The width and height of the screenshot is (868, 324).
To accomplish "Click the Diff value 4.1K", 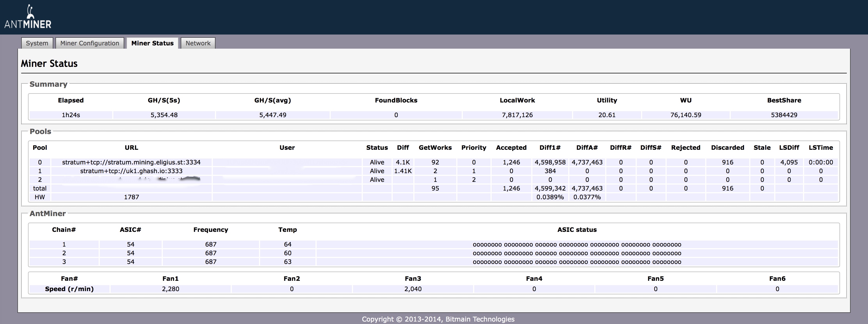I will [x=403, y=162].
